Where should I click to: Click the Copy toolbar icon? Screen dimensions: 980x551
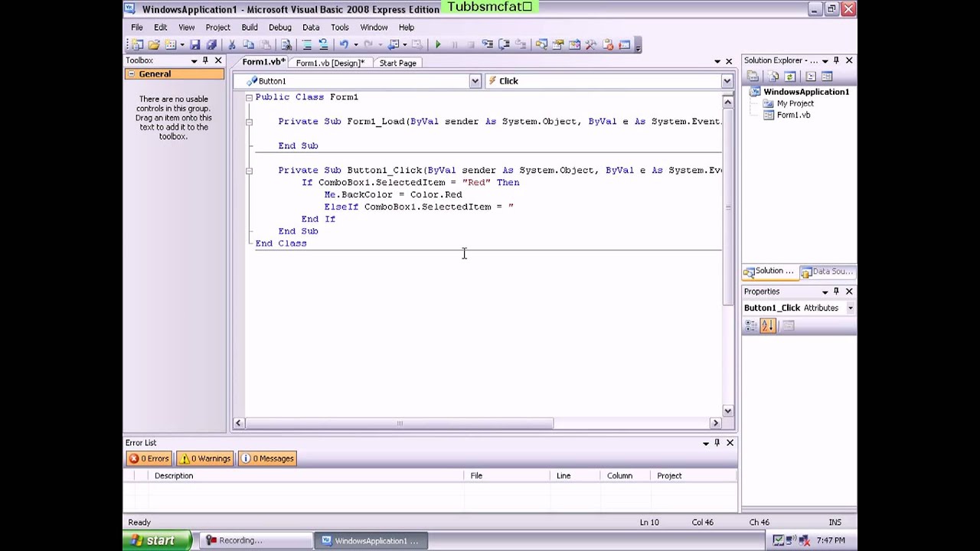(x=250, y=45)
